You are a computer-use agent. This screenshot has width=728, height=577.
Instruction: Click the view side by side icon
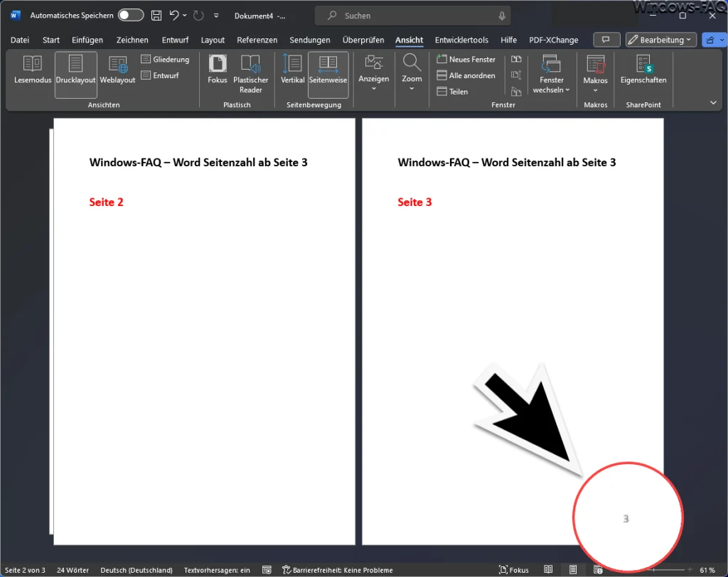[516, 60]
